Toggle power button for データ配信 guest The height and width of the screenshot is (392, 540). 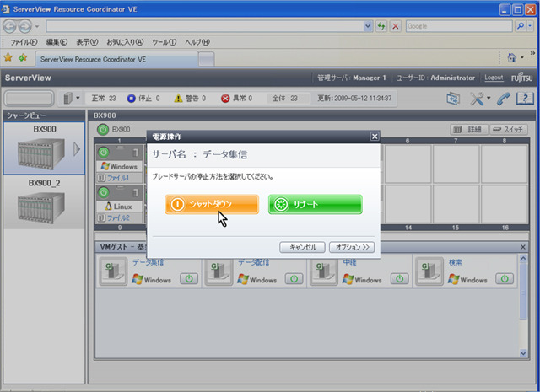[x=294, y=279]
